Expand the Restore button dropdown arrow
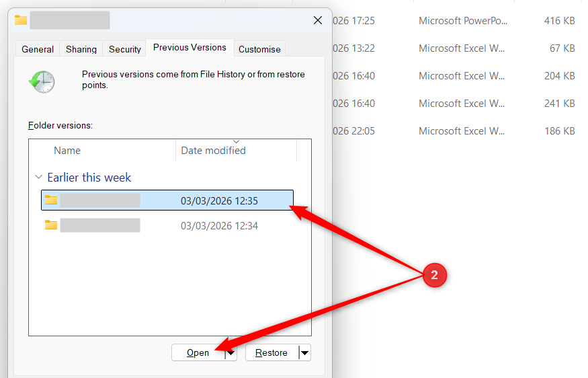 point(305,353)
